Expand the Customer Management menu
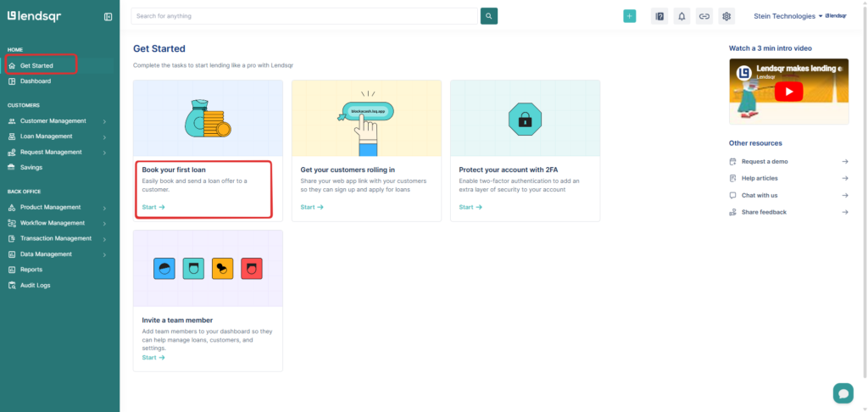The height and width of the screenshot is (412, 868). click(x=53, y=120)
